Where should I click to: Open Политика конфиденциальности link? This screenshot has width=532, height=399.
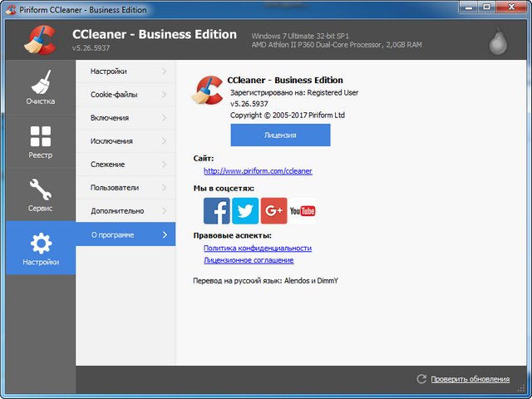[258, 248]
